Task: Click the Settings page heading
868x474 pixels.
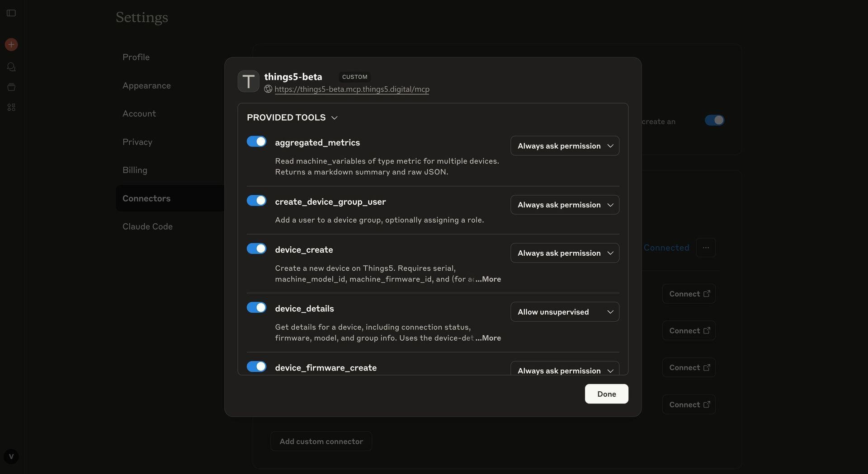Action: [142, 18]
